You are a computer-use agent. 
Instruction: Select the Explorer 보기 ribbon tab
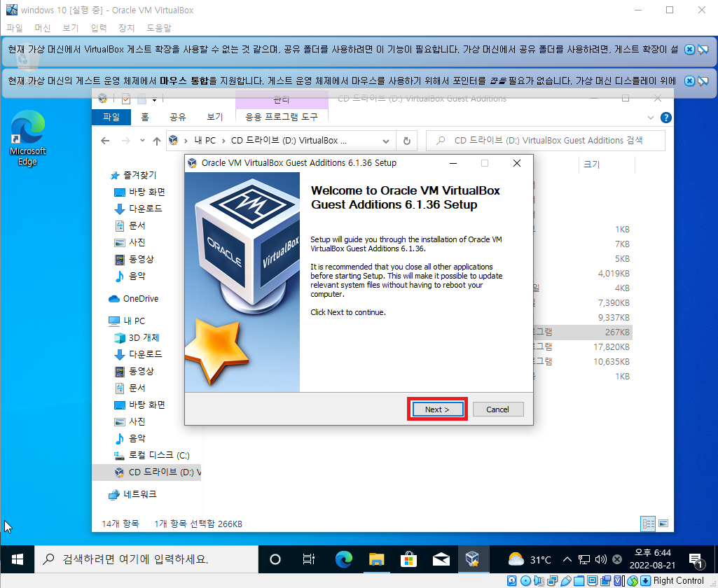point(214,117)
